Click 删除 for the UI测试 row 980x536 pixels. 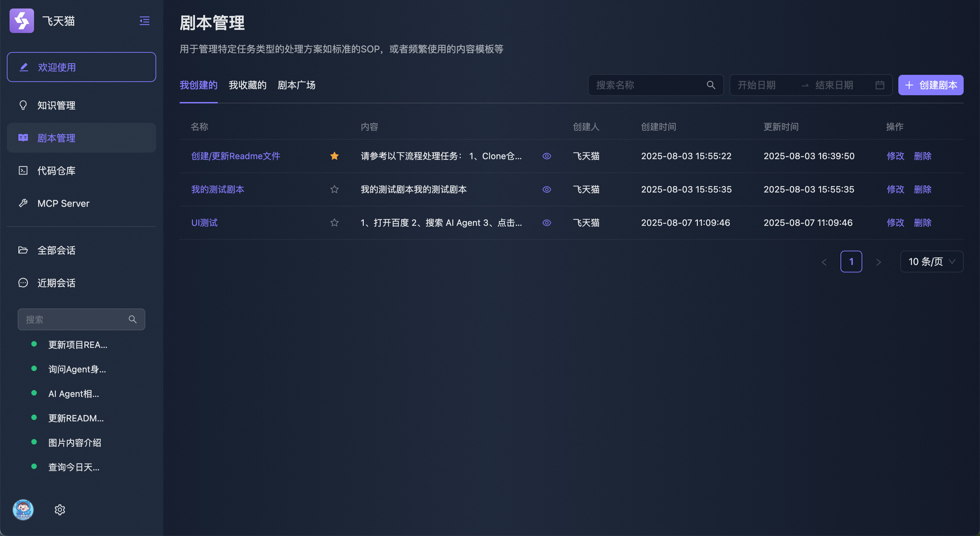click(922, 223)
